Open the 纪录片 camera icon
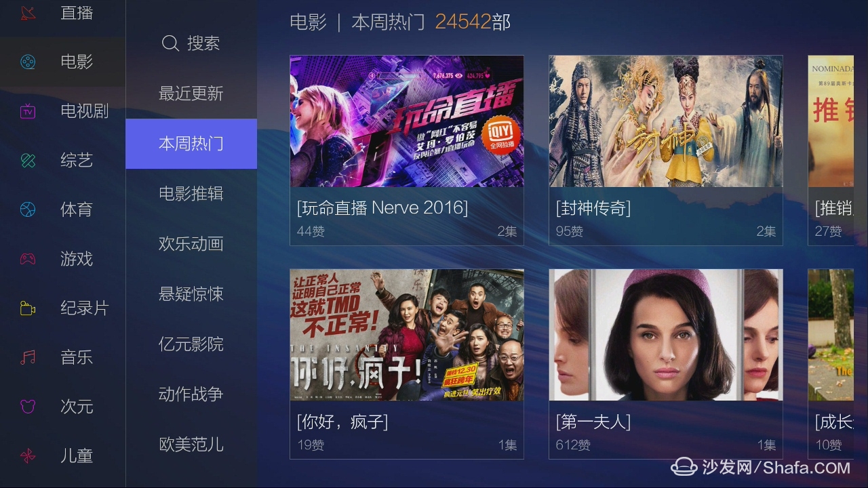868x488 pixels. [28, 308]
